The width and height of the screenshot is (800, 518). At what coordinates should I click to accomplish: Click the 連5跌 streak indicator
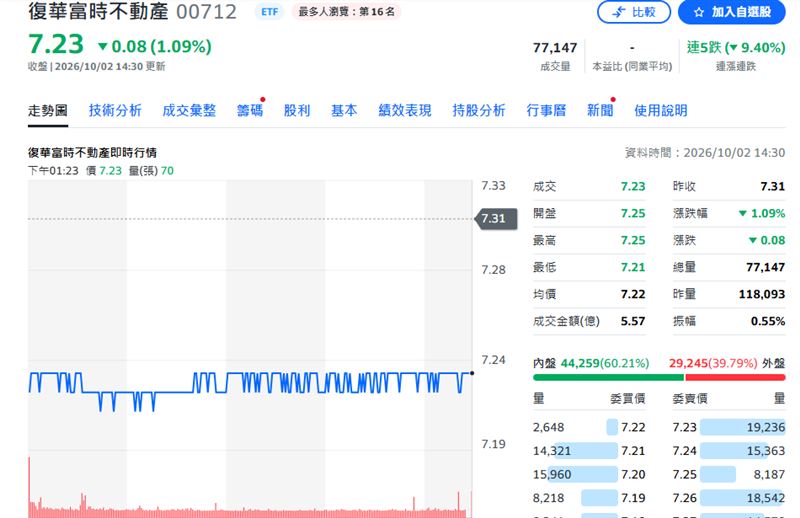pyautogui.click(x=736, y=47)
